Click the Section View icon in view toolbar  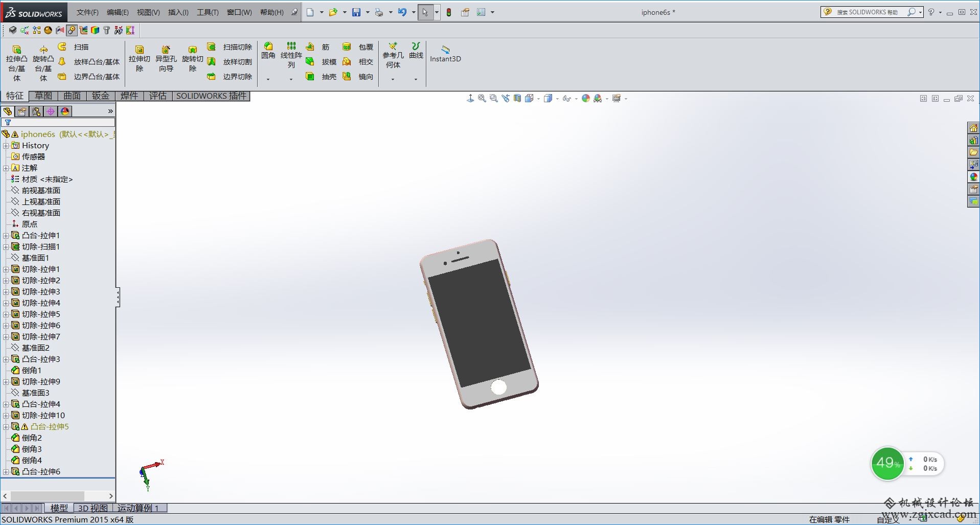tap(517, 98)
